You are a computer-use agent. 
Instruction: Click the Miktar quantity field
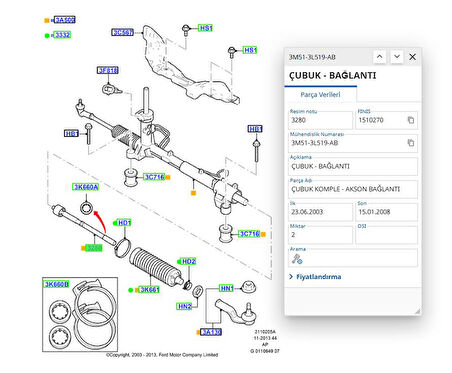pos(320,235)
